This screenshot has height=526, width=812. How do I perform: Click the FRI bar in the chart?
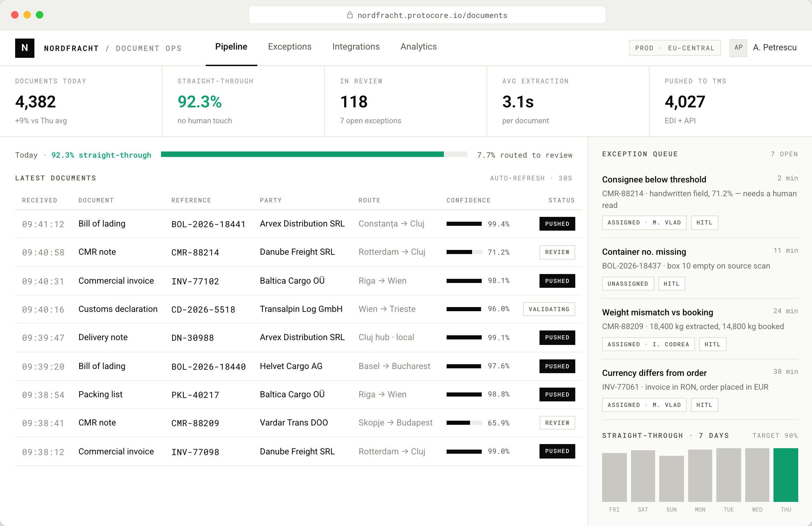pos(614,477)
